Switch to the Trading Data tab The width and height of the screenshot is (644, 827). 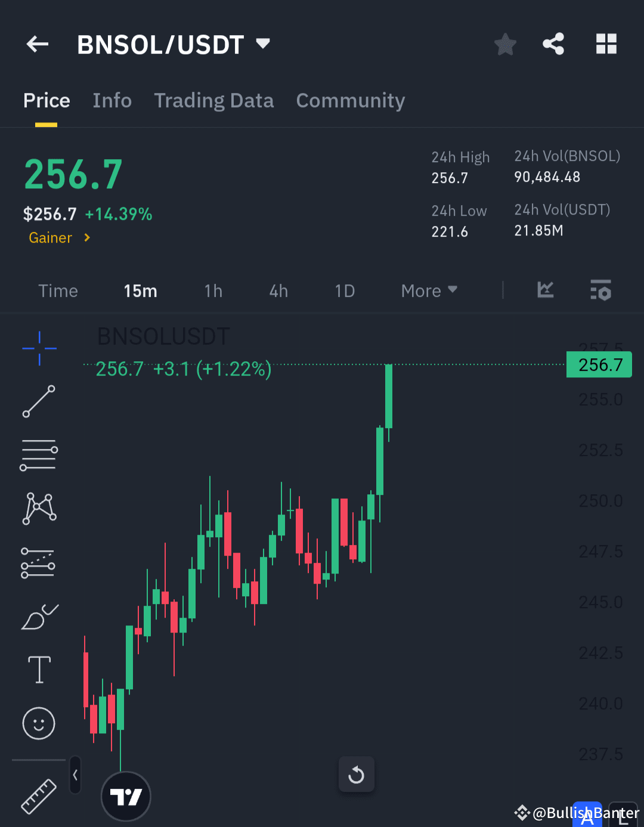[213, 101]
